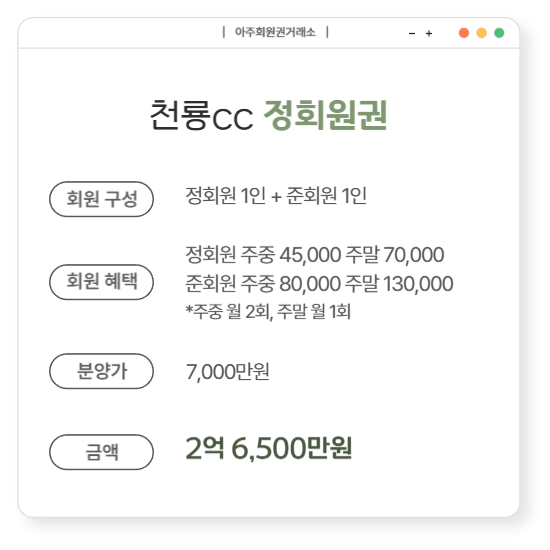Click the 아주회원권거래소 title text

(275, 32)
